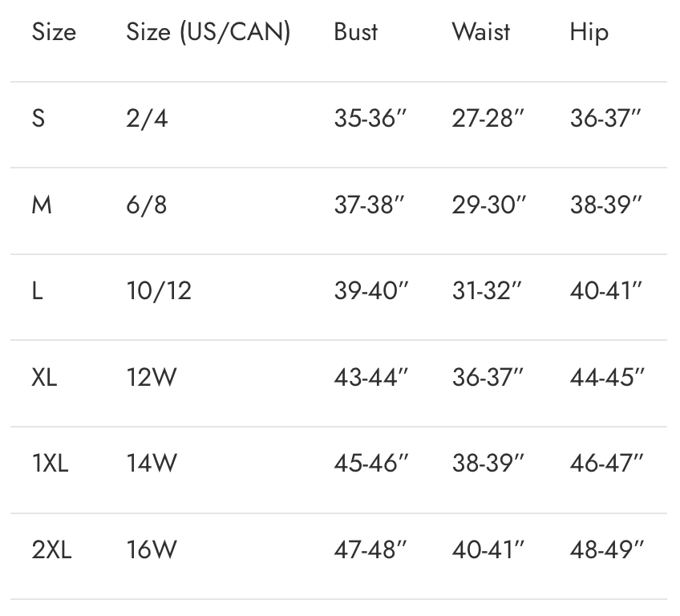Select the 43-44″ bust measurement
The height and width of the screenshot is (616, 680).
tap(370, 377)
